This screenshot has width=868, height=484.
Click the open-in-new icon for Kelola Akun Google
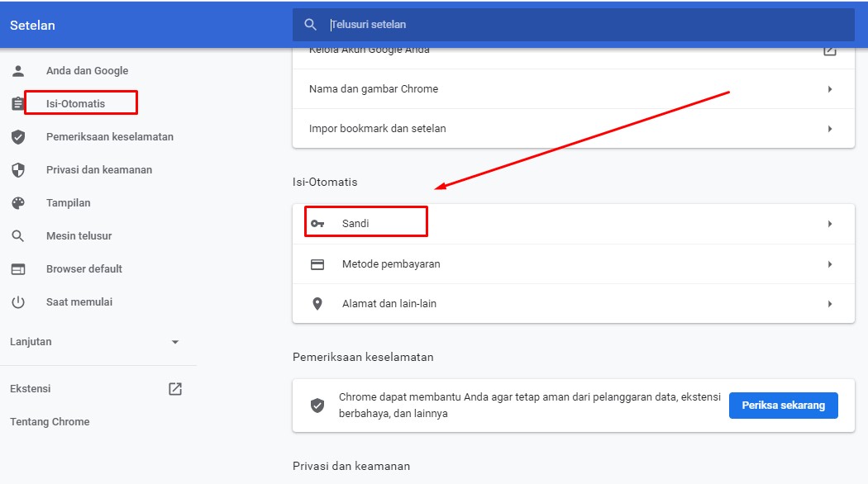830,51
